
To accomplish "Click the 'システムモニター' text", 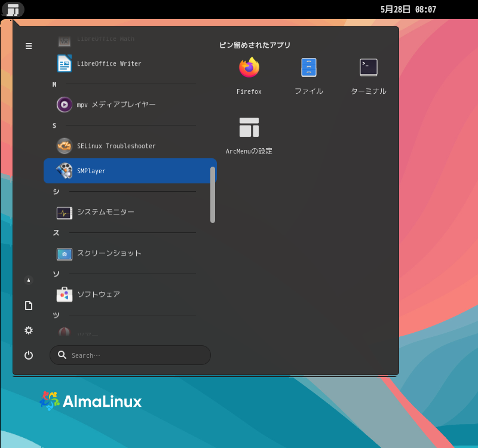I will [x=106, y=212].
